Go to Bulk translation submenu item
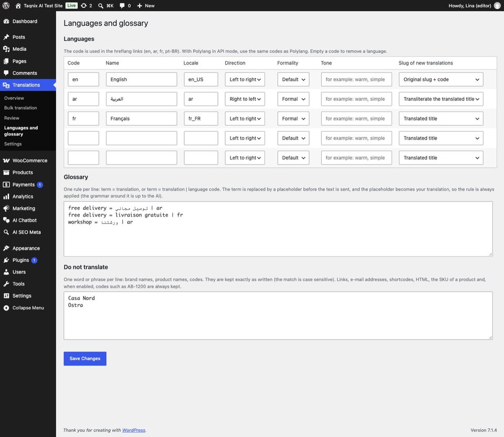This screenshot has height=437, width=504. tap(20, 108)
